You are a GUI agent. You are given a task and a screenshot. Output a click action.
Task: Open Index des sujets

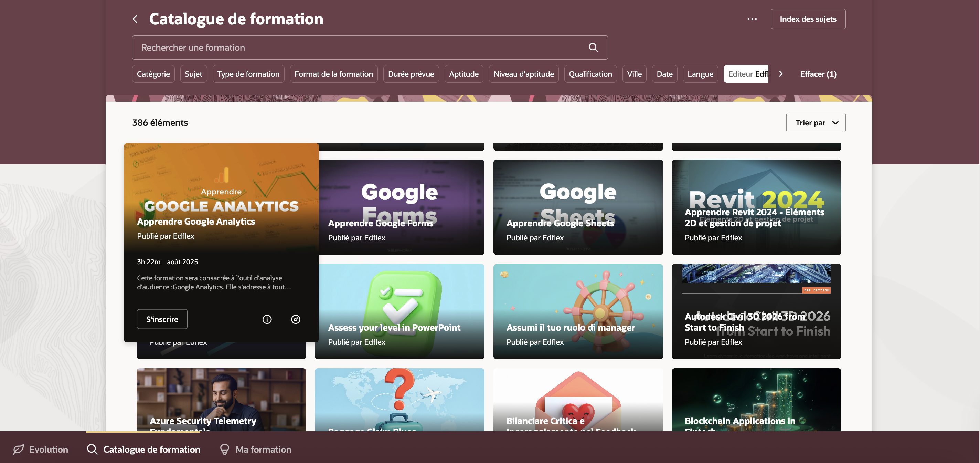coord(808,19)
